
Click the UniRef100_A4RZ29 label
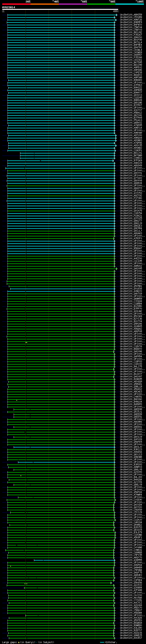click(x=131, y=163)
